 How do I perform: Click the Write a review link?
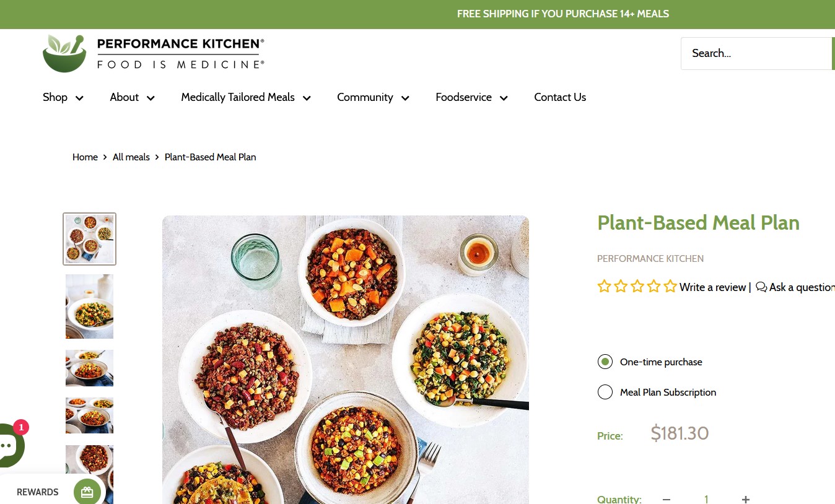(x=712, y=287)
